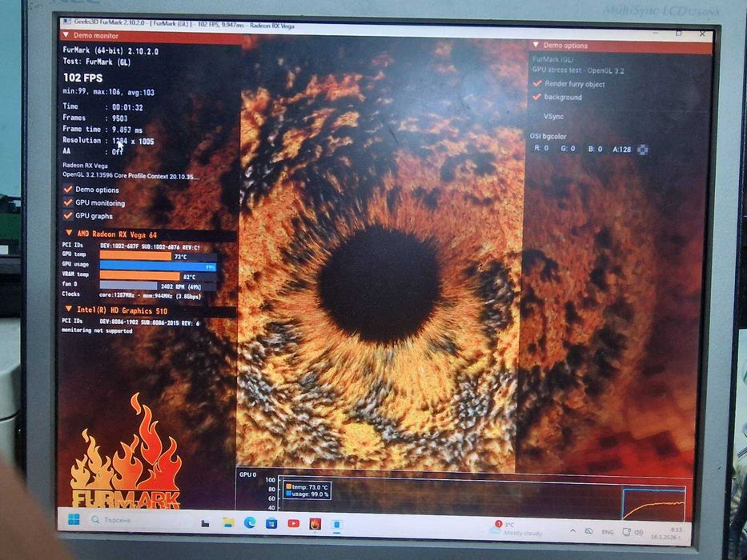Click the Clocks core/mem readout
The image size is (747, 560).
click(150, 296)
